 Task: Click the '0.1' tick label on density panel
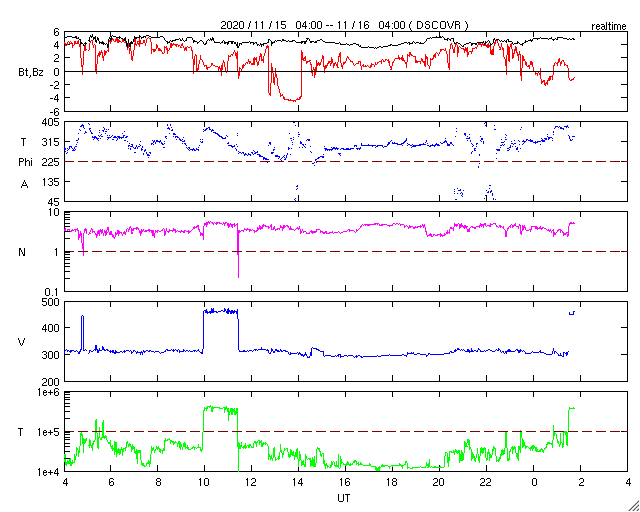tap(53, 292)
